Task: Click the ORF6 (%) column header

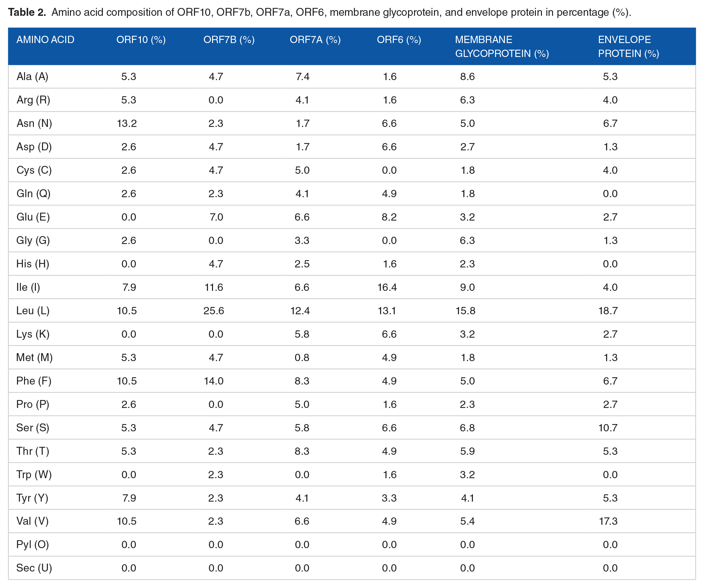Action: pyautogui.click(x=399, y=40)
